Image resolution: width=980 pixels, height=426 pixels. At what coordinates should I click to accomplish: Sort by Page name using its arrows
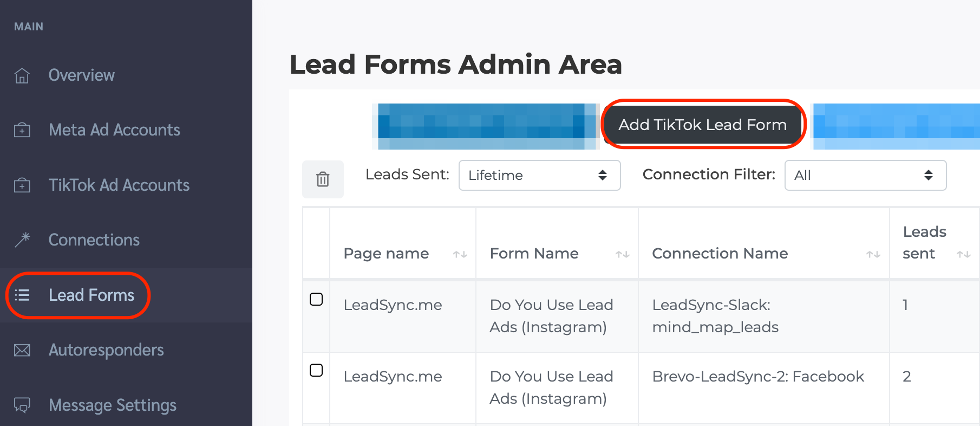pos(459,253)
